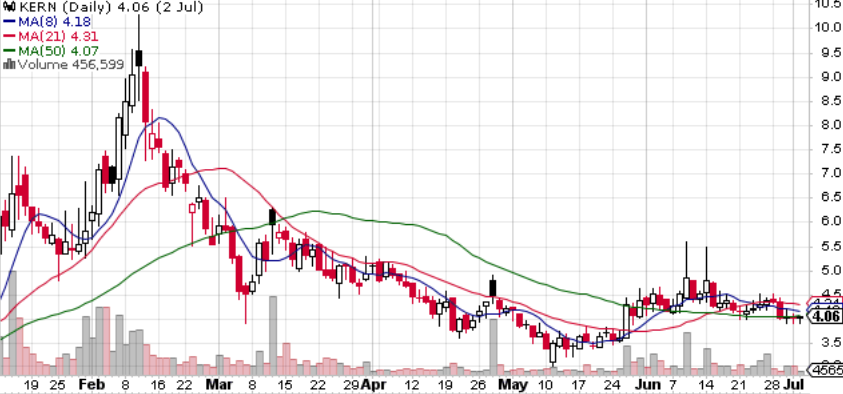Screen dimensions: 843x394
Task: Click the 29 date label before Apr
Action: coord(351,385)
